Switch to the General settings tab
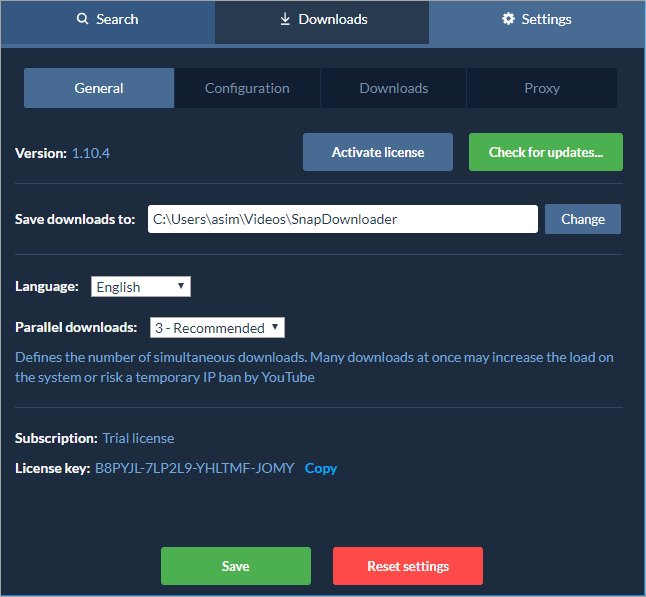The image size is (646, 597). tap(99, 88)
